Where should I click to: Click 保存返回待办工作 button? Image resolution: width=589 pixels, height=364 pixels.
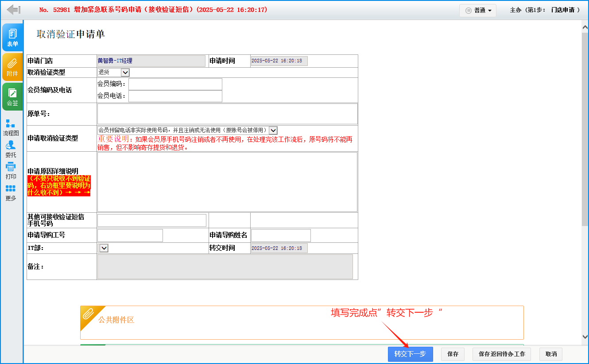[502, 354]
